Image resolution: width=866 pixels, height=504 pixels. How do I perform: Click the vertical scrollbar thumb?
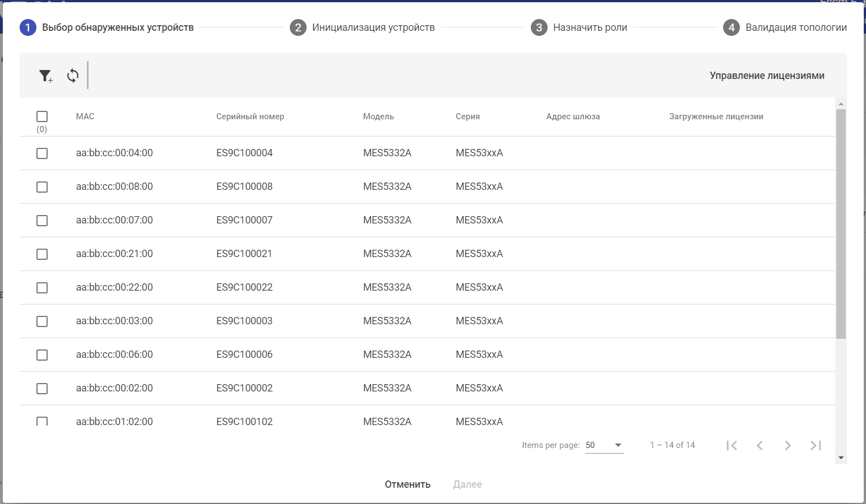841,224
